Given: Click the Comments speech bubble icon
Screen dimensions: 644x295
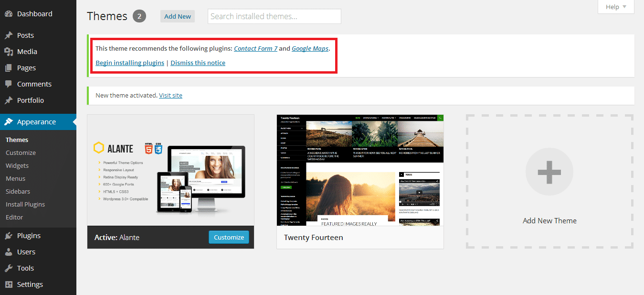Looking at the screenshot, I should (x=9, y=84).
